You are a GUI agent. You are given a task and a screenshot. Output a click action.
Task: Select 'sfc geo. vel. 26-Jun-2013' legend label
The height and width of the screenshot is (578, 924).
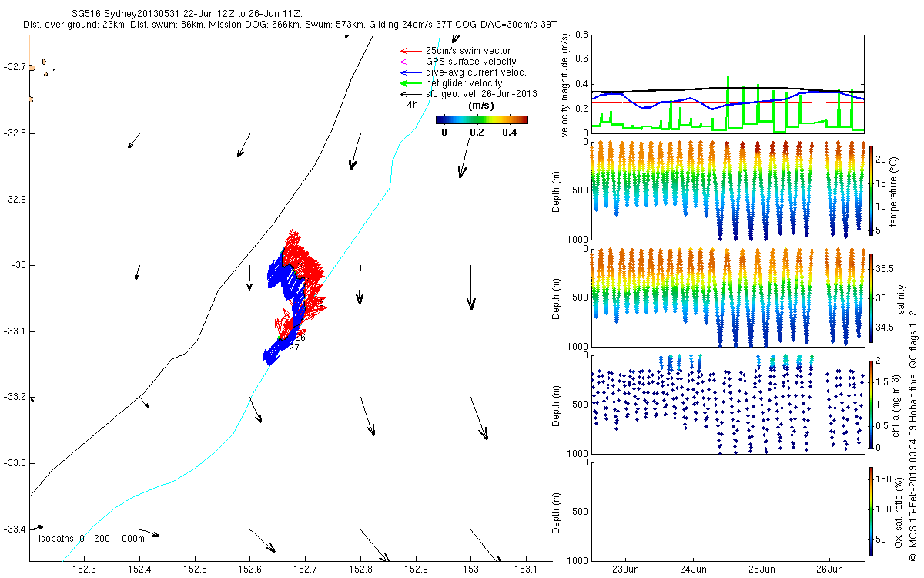481,94
